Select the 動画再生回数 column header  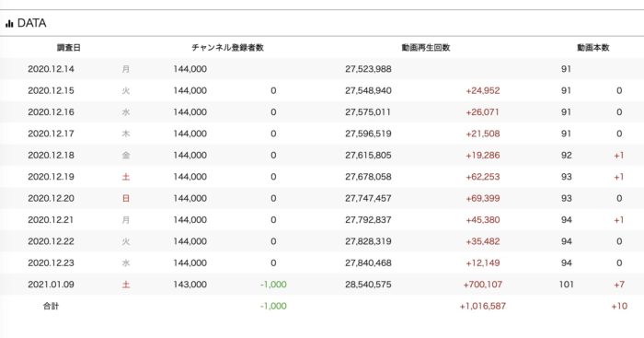(425, 48)
